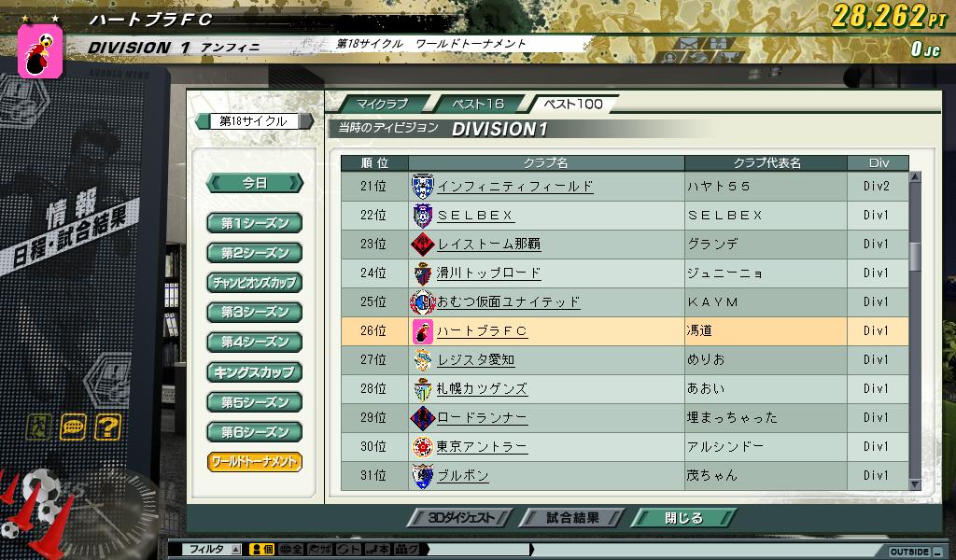This screenshot has height=560, width=956.
Task: Click the ranking list scrollbar down arrow
Action: [915, 484]
